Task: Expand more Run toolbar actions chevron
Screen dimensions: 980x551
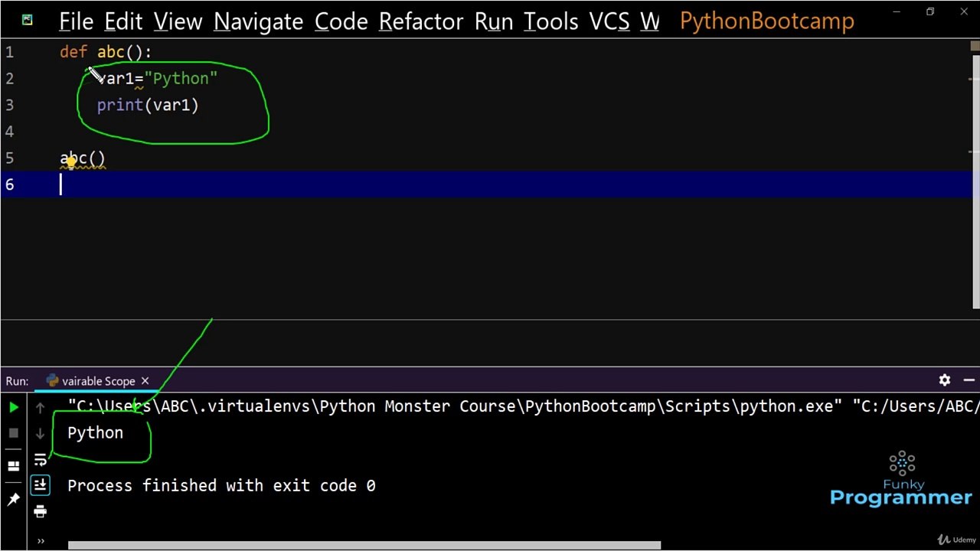Action: point(41,541)
